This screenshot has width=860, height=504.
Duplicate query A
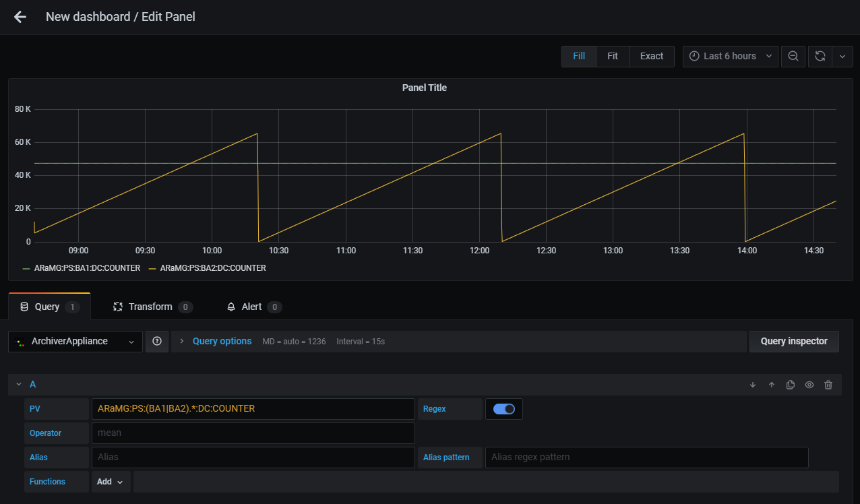pyautogui.click(x=791, y=385)
